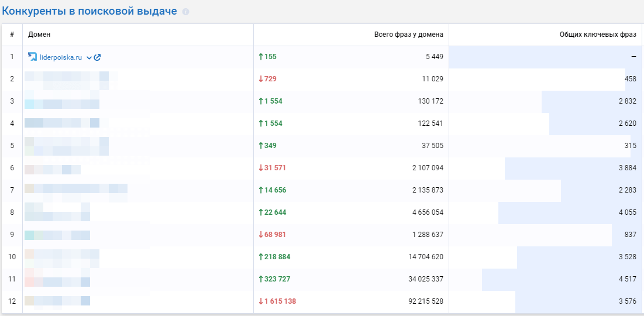Click the liderpoiska.ru favicon

pyautogui.click(x=32, y=57)
